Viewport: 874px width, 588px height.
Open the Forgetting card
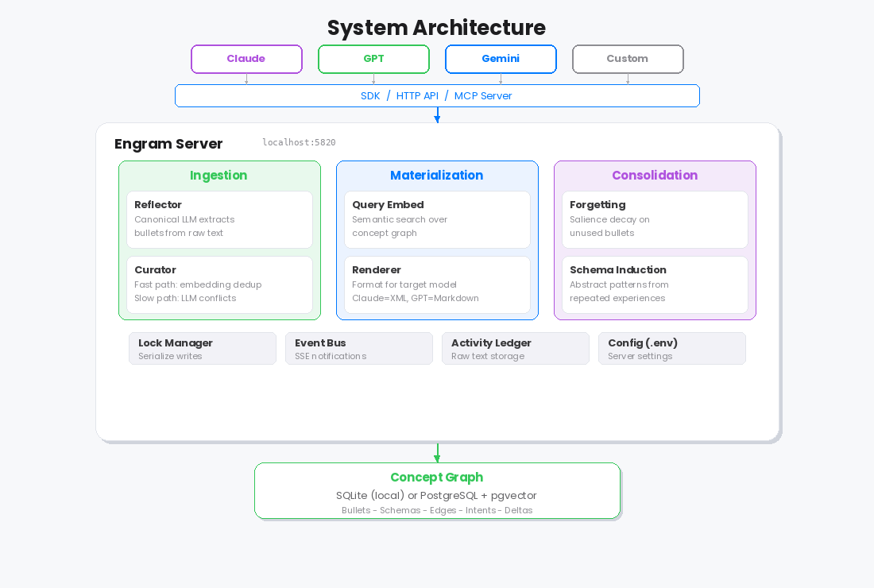655,219
